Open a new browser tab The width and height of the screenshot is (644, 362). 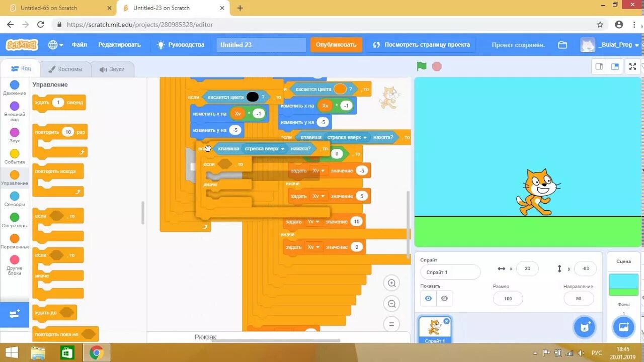(240, 8)
